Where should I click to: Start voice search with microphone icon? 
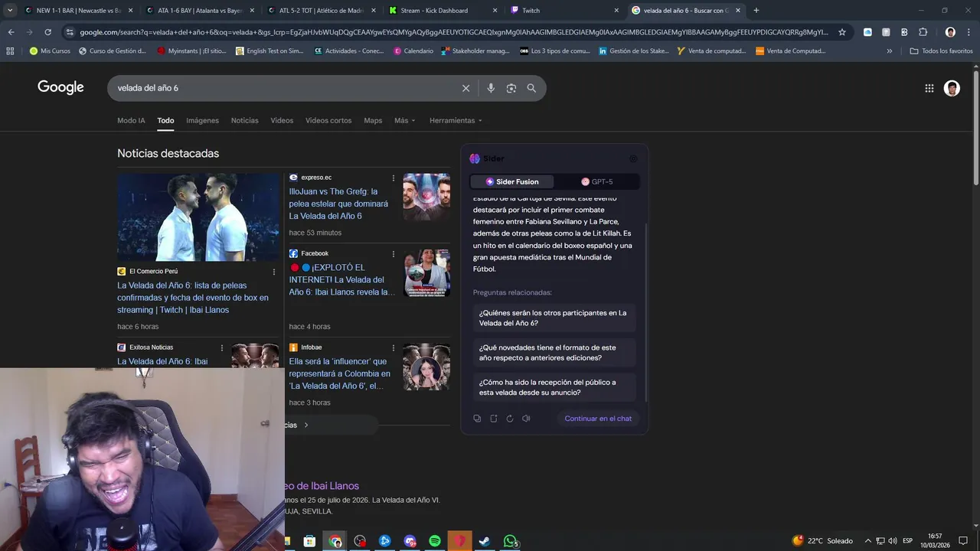[x=491, y=88]
